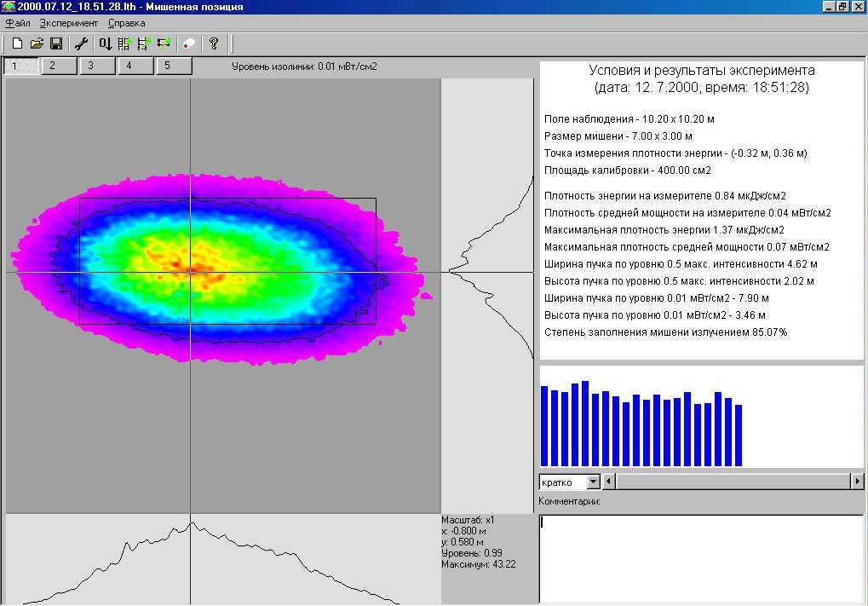The height and width of the screenshot is (606, 868).
Task: Click the 'Точка измерения плотности энергии' line
Action: click(x=675, y=153)
